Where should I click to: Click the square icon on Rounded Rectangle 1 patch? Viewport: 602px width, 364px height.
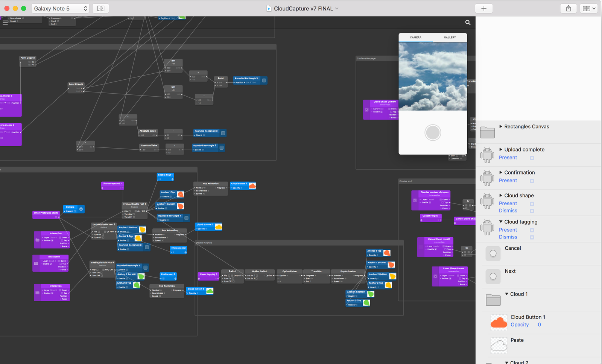tap(186, 218)
